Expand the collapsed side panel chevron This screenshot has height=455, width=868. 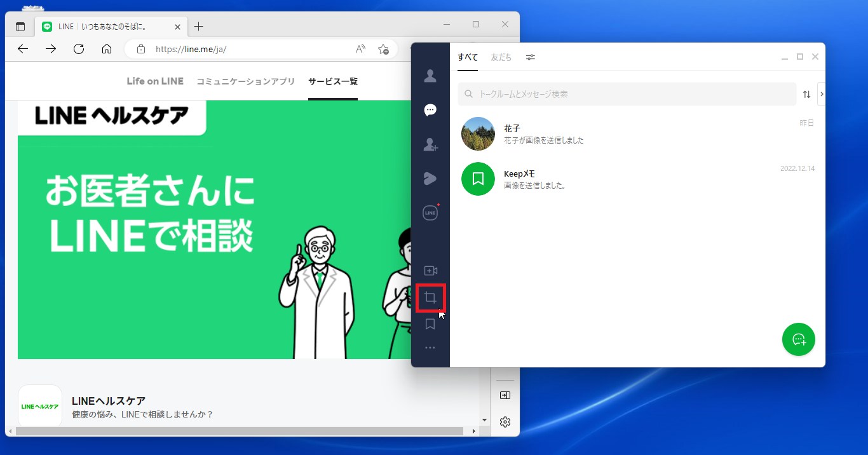(822, 93)
